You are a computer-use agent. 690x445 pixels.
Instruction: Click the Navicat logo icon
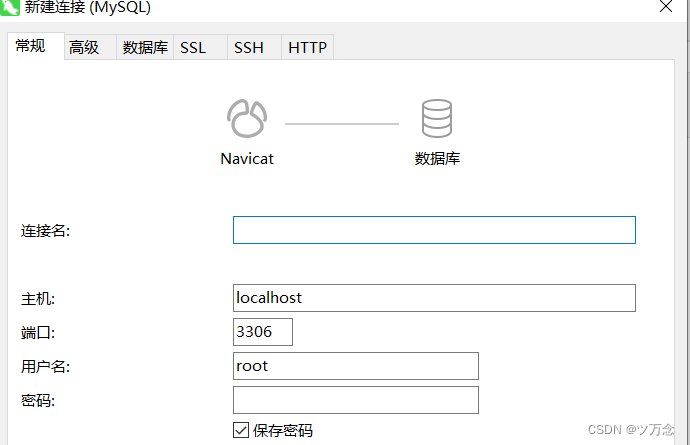(x=247, y=119)
